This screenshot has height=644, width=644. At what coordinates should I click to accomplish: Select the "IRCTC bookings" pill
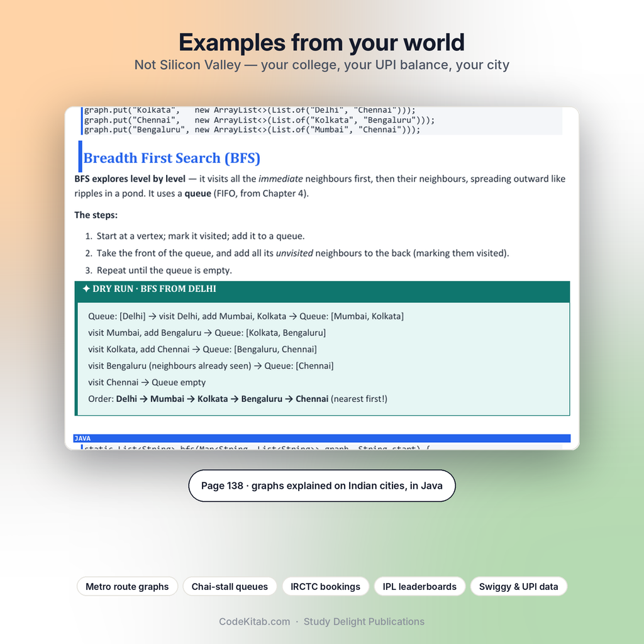coord(325,586)
